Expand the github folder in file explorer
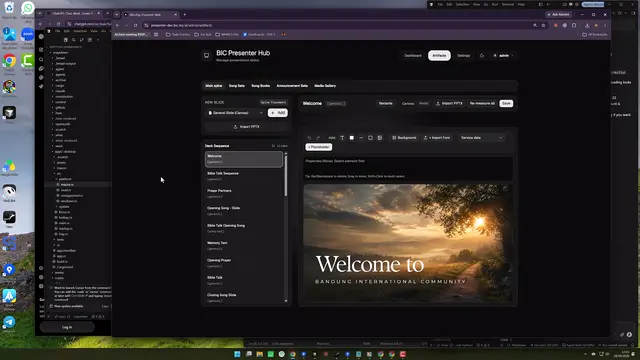The height and width of the screenshot is (360, 640). point(60,108)
